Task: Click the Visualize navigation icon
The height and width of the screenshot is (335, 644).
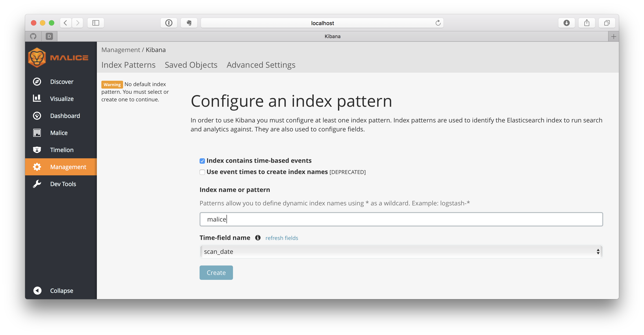Action: tap(37, 99)
